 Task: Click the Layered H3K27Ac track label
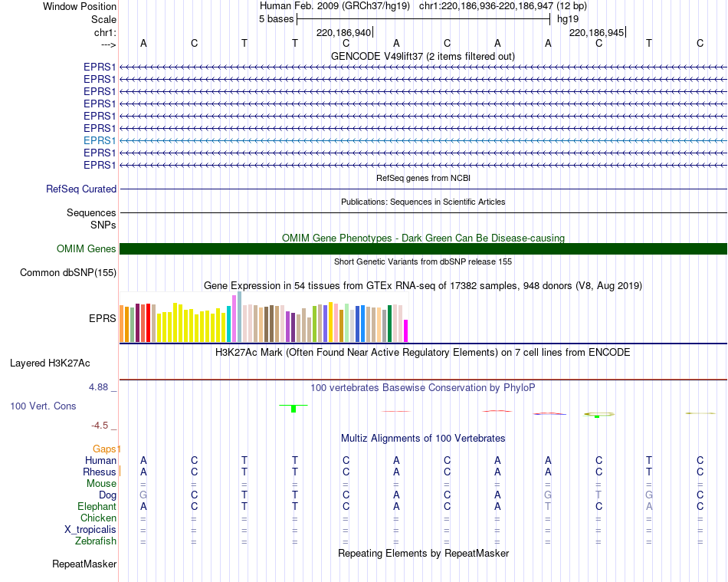50,363
